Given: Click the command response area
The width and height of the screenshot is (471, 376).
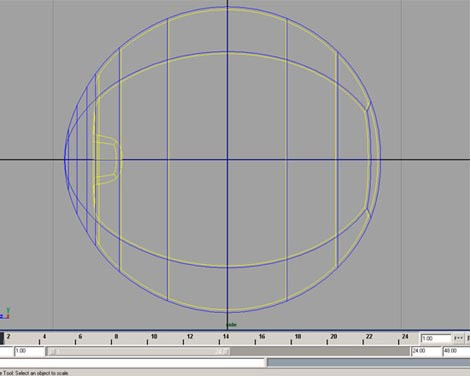Looking at the screenshot, I should pyautogui.click(x=369, y=362).
